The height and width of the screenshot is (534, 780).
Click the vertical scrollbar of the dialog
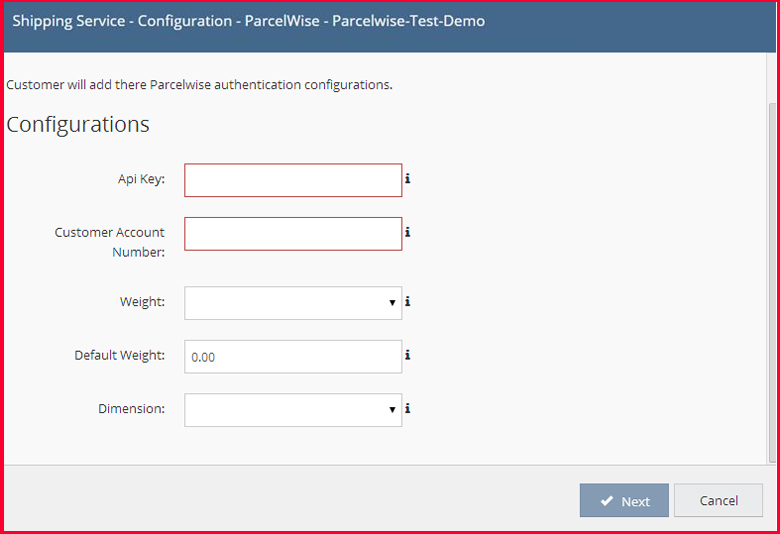772,282
